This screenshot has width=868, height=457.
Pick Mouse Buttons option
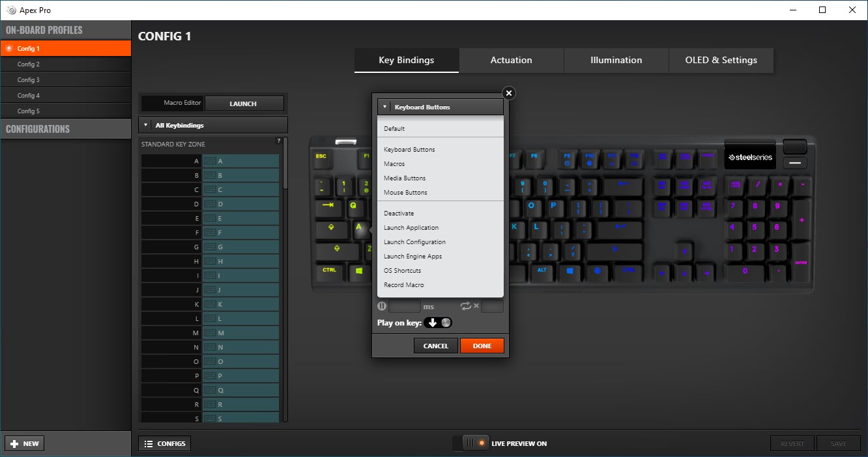pos(405,193)
